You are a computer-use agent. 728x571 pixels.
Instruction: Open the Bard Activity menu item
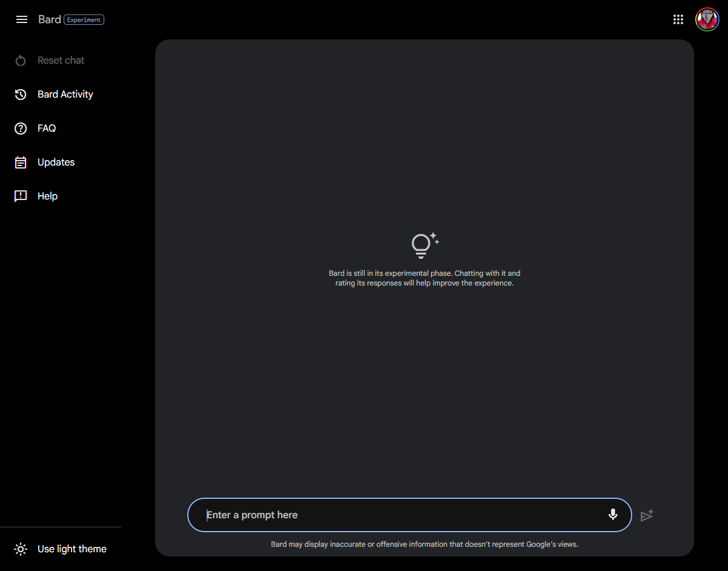(65, 95)
